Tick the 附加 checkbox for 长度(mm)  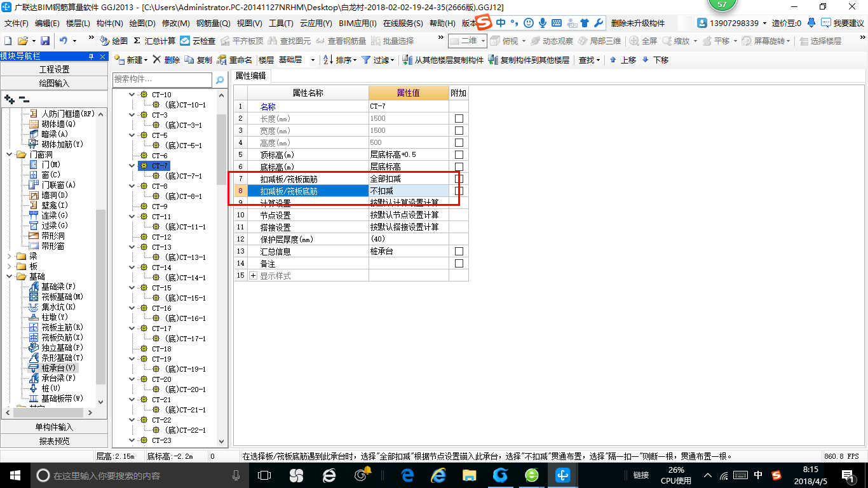click(459, 118)
